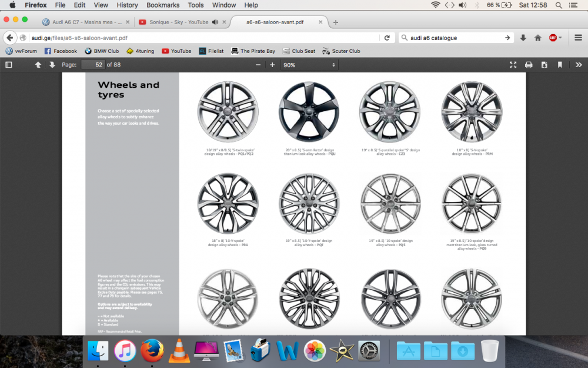Expand the Firefox menu panel
This screenshot has width=588, height=368.
click(x=579, y=37)
